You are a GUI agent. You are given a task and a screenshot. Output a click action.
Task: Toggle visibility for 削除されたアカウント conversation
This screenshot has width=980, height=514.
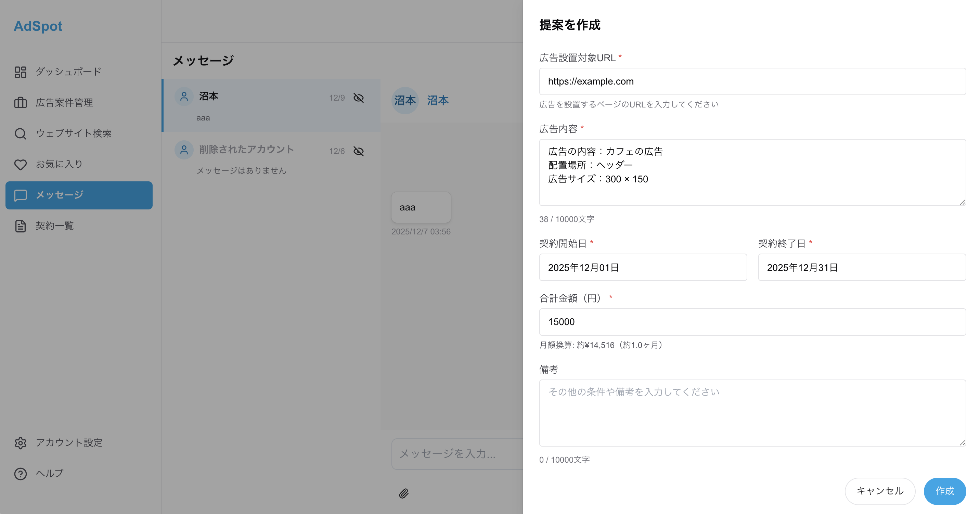358,151
